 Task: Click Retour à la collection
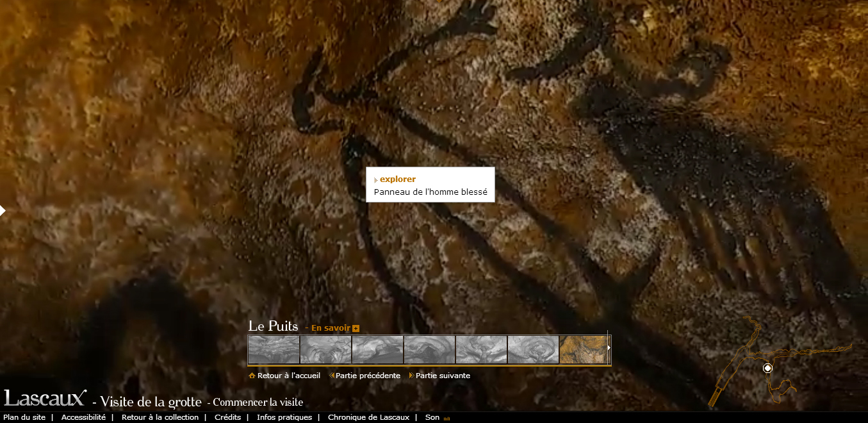coord(160,417)
